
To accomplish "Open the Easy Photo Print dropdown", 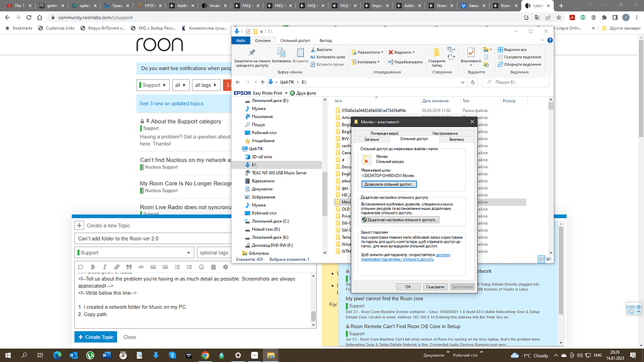I will tap(286, 93).
